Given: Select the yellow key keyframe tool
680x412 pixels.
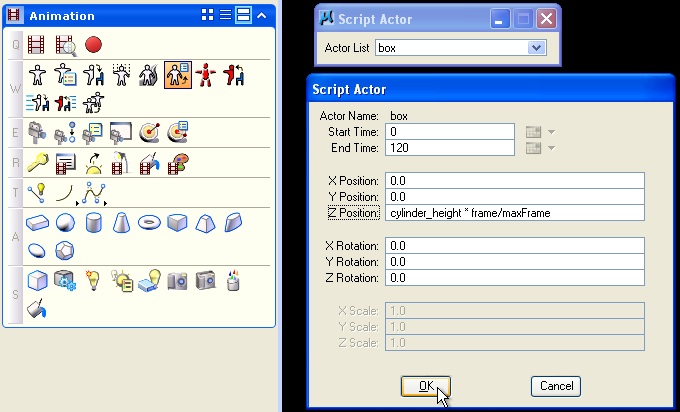Looking at the screenshot, I should (37, 163).
